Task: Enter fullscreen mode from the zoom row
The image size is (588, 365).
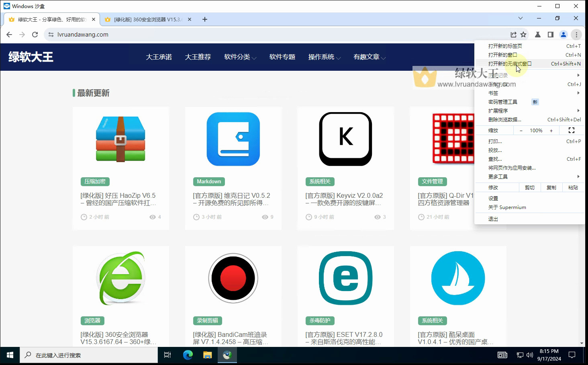Action: [572, 130]
